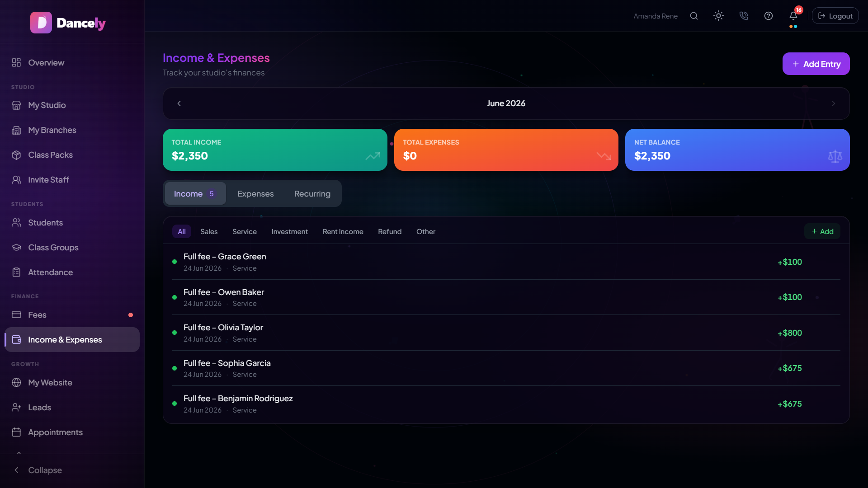Click the +$800 amount
Image resolution: width=868 pixels, height=488 pixels.
[x=789, y=333]
